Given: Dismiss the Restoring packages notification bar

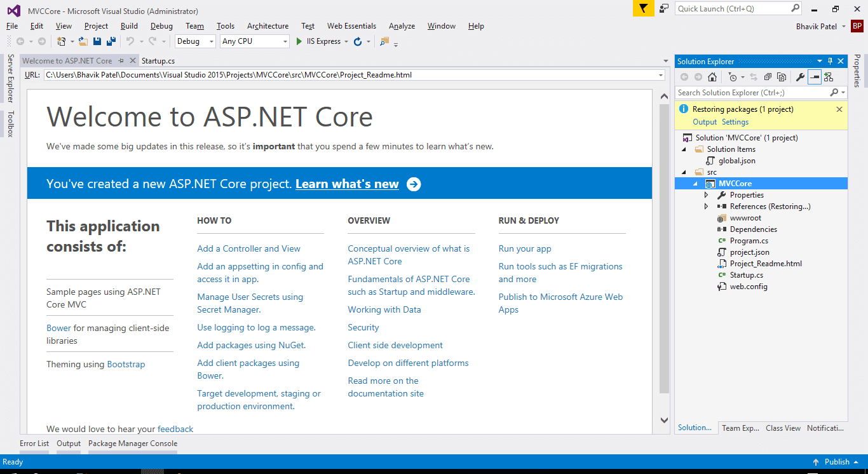Looking at the screenshot, I should [839, 109].
